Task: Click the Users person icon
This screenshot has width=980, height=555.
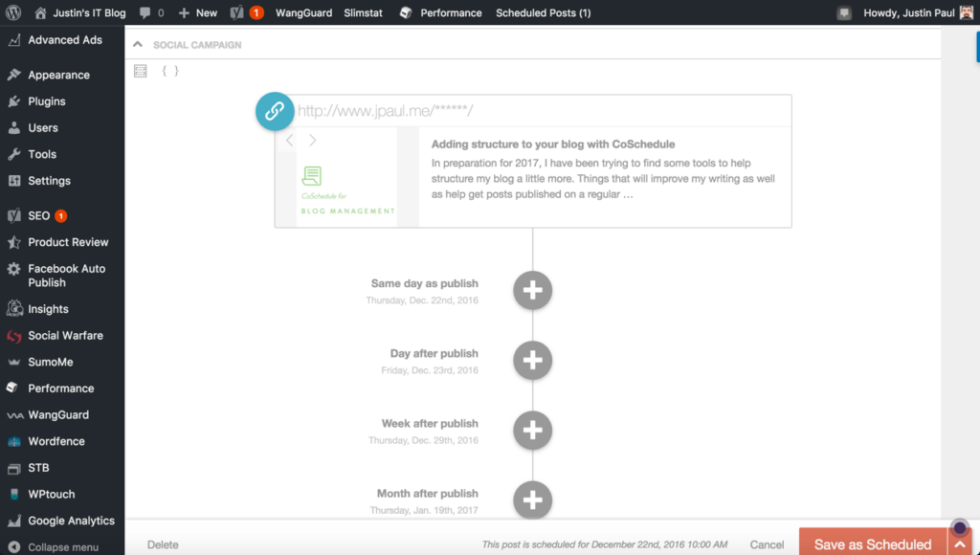Action: click(13, 127)
